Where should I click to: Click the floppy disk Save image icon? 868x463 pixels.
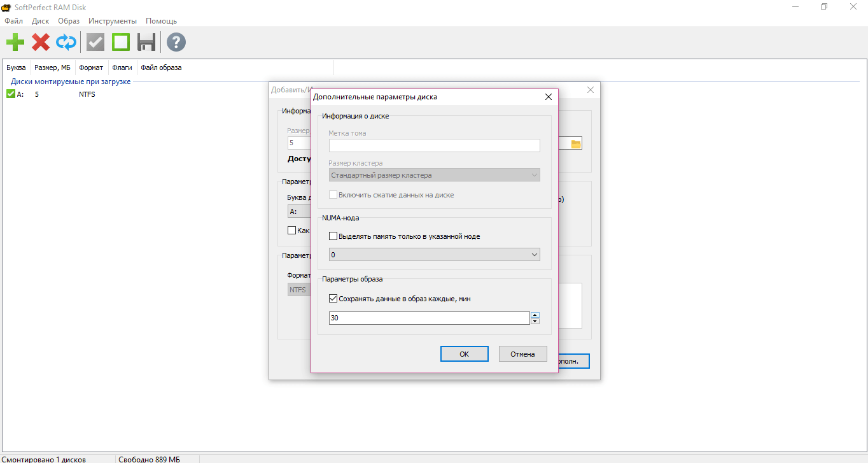coord(146,43)
